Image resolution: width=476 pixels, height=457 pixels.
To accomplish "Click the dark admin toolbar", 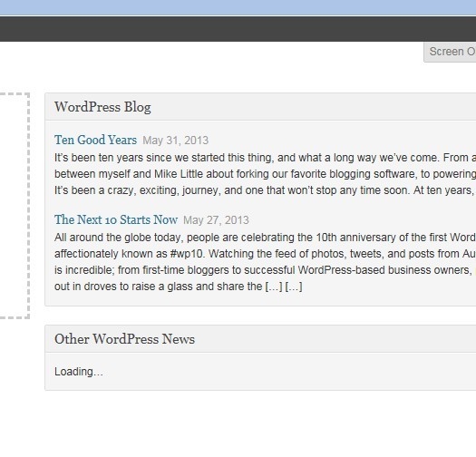I will tap(238, 29).
